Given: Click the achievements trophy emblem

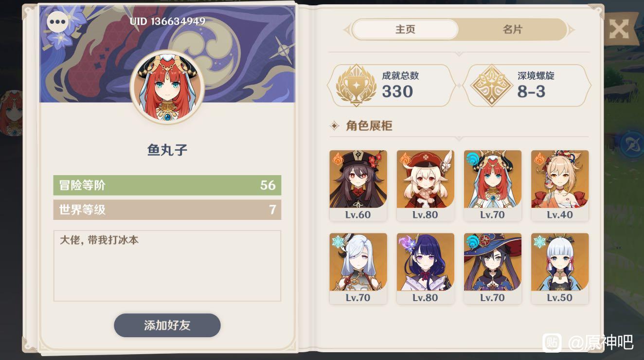Looking at the screenshot, I should (x=356, y=85).
